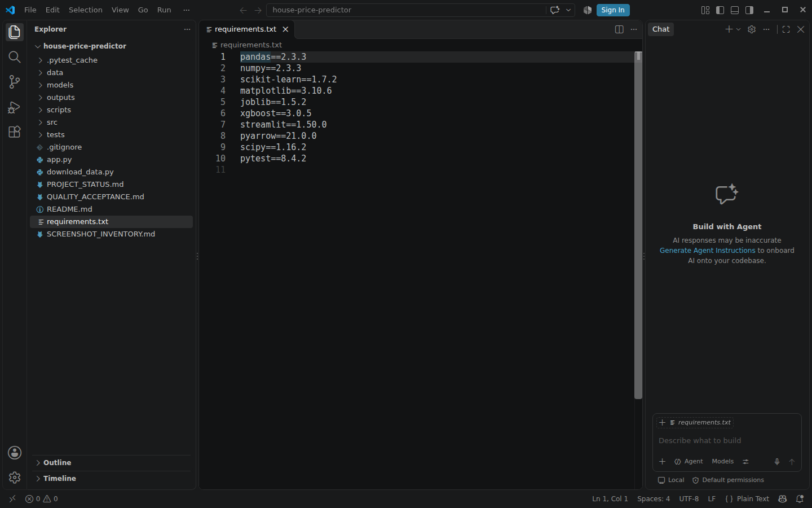Open the Run and Debug view

point(15,107)
